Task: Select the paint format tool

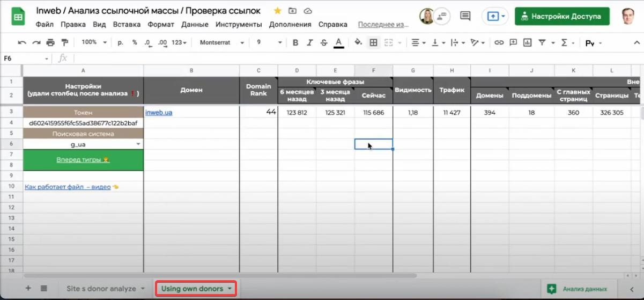Action: point(65,42)
